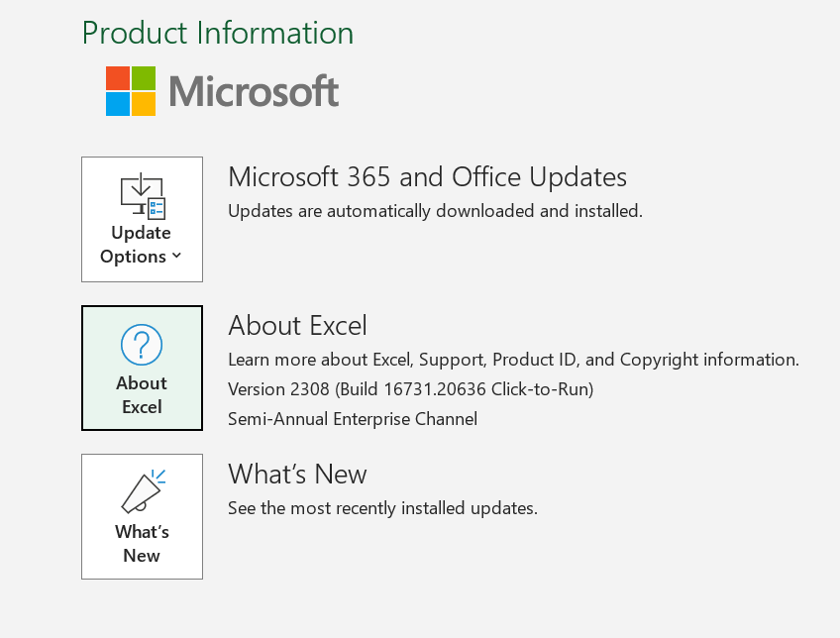Open the Update Options button label

(141, 245)
